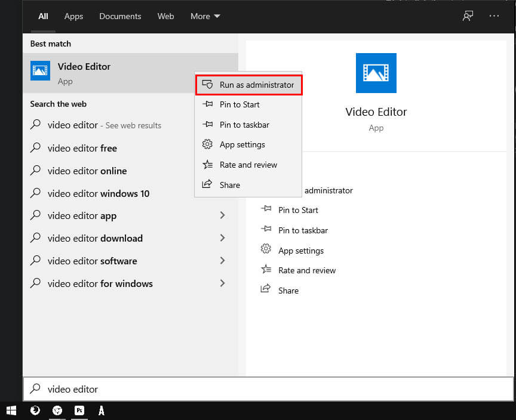This screenshot has width=516, height=420.
Task: Click share icon in the context menu
Action: [x=207, y=184]
